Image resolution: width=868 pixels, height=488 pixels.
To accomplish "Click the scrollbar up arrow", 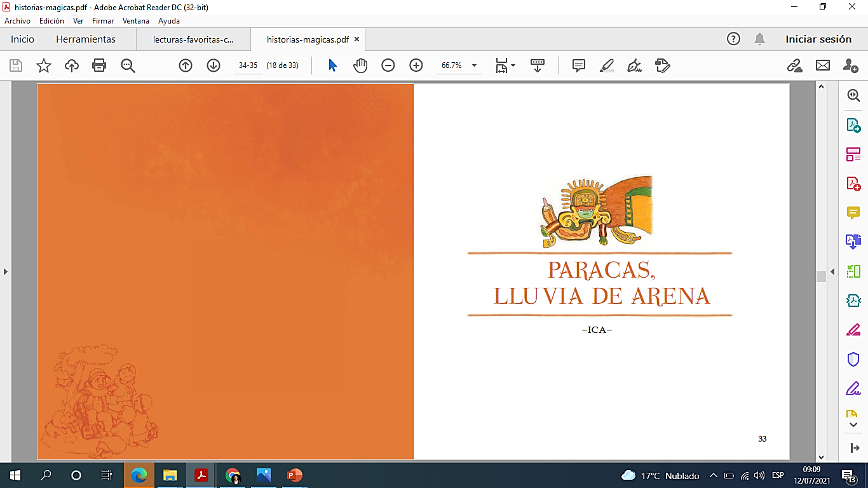I will coord(821,86).
